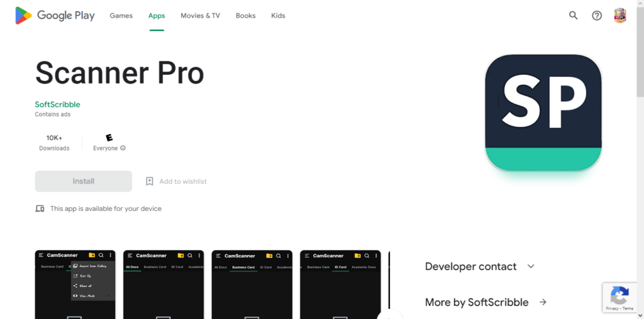Open the Help center question mark icon
644x319 pixels.
tap(596, 16)
